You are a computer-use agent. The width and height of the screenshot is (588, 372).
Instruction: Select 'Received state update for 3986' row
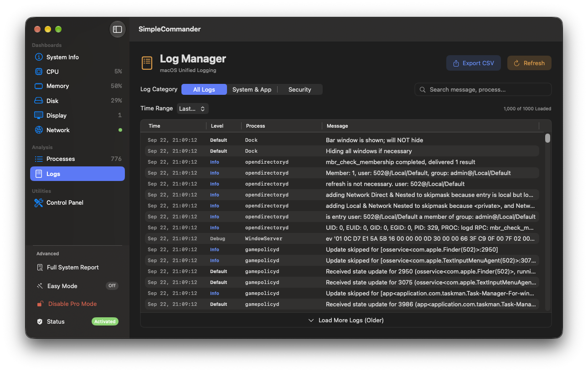pyautogui.click(x=342, y=304)
